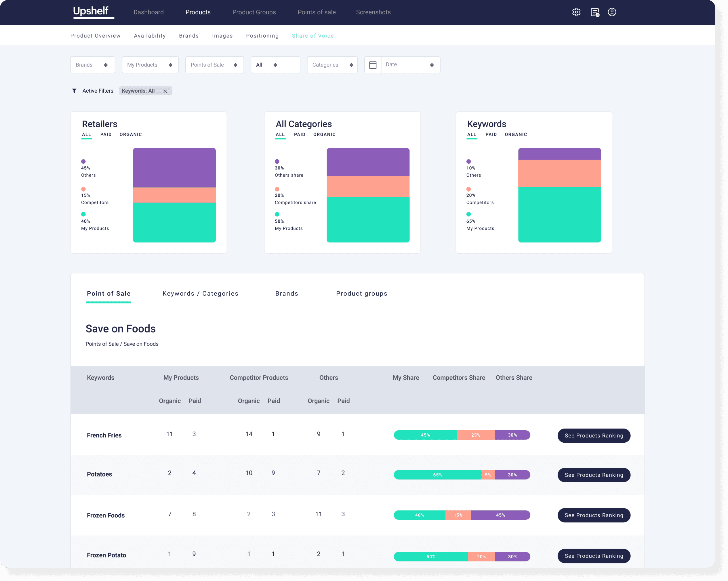The width and height of the screenshot is (728, 581).
Task: Click the 65% share bar for Potatoes
Action: pyautogui.click(x=437, y=475)
